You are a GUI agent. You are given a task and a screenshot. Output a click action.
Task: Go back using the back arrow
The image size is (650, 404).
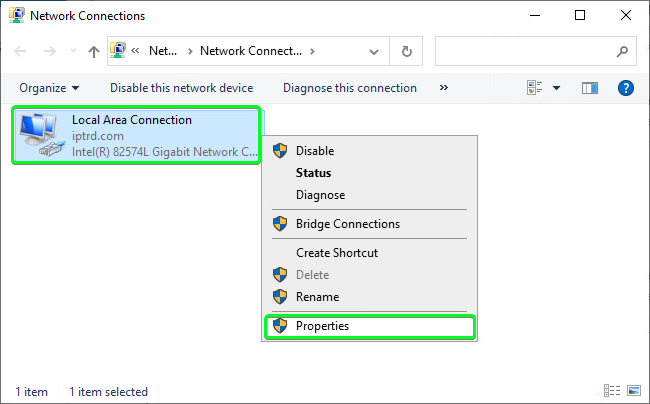click(x=20, y=51)
